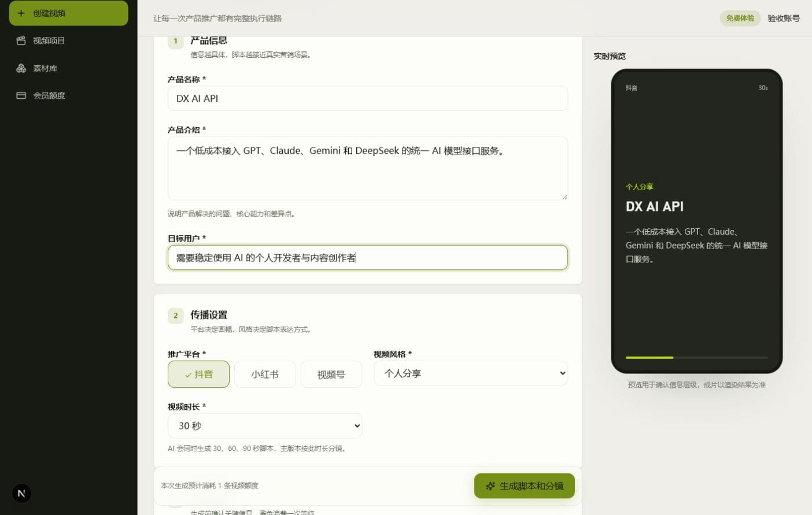The image size is (812, 515).
Task: Click the step 2 number badge
Action: pyautogui.click(x=176, y=316)
